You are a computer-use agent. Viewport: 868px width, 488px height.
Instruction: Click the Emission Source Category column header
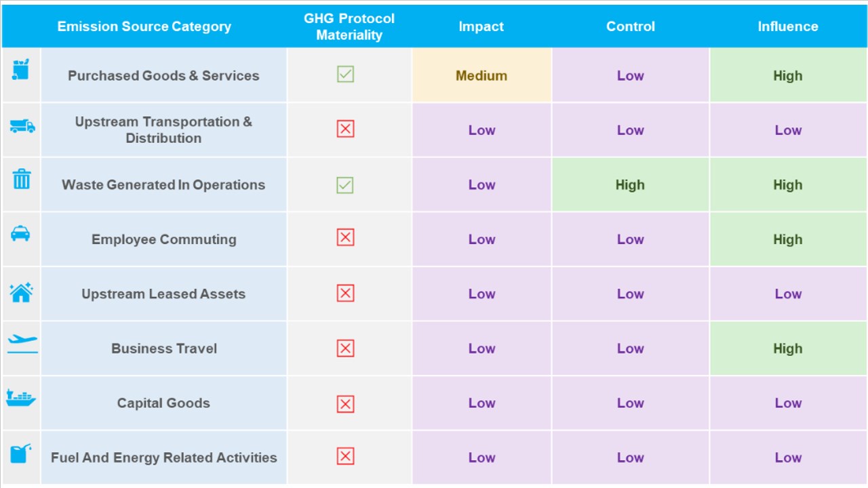[x=144, y=26]
